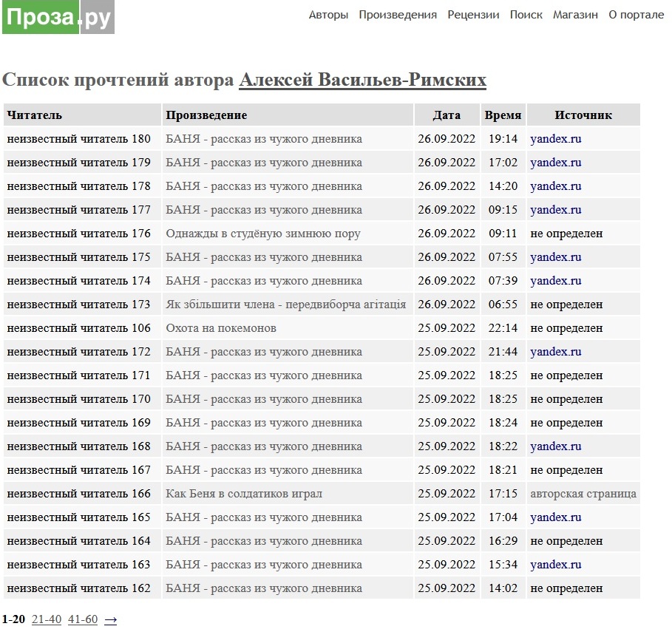Click yandex.ru source for reader 163
Viewport: 672px width, 629px height.
[555, 565]
